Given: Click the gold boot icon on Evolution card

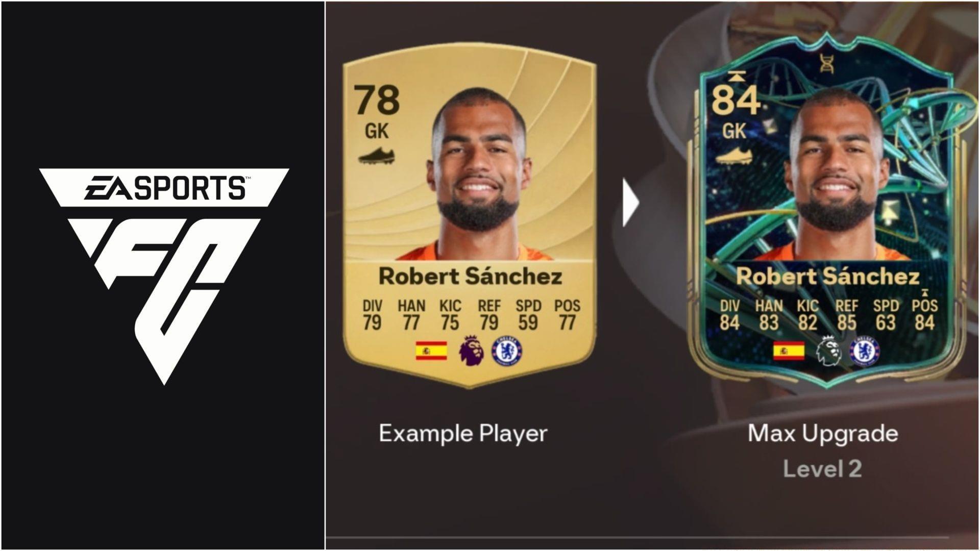Looking at the screenshot, I should pyautogui.click(x=733, y=155).
